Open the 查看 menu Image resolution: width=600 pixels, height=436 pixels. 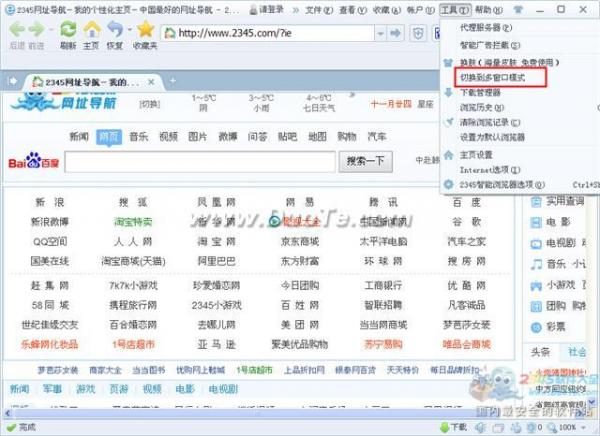pyautogui.click(x=352, y=10)
